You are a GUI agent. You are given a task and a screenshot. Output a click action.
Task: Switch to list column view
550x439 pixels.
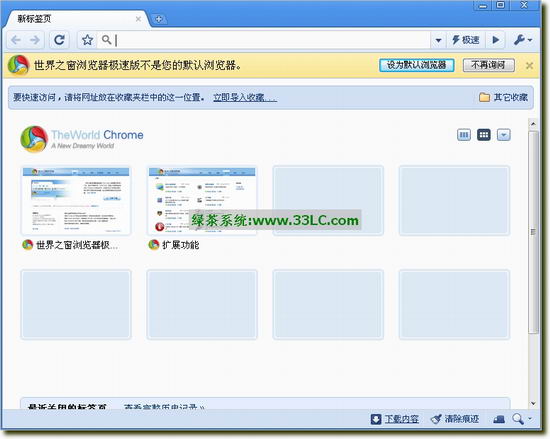[464, 135]
